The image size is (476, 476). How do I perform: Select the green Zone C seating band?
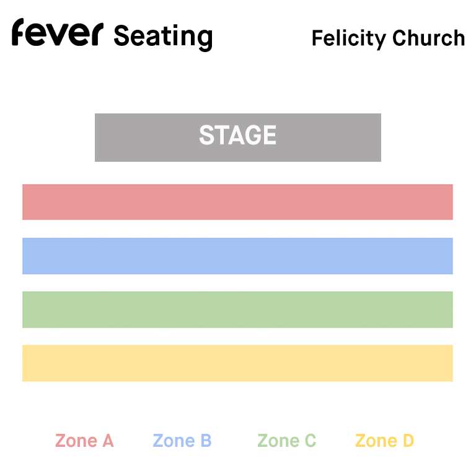pyautogui.click(x=237, y=309)
